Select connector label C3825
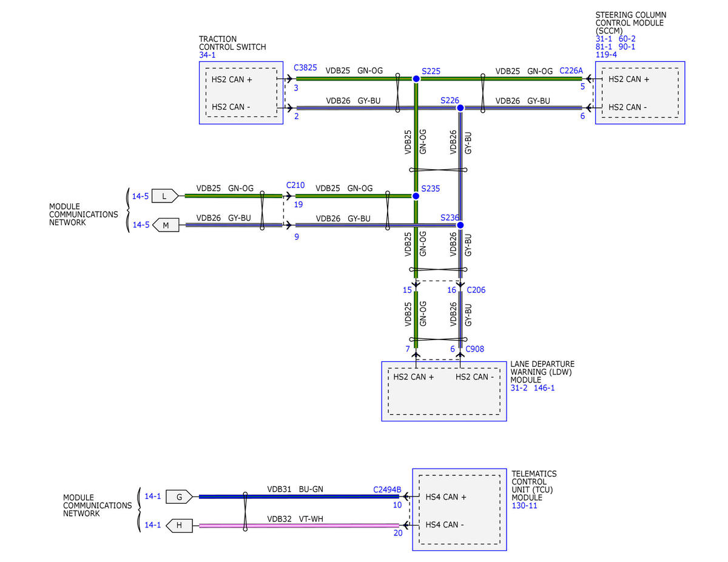 (305, 68)
